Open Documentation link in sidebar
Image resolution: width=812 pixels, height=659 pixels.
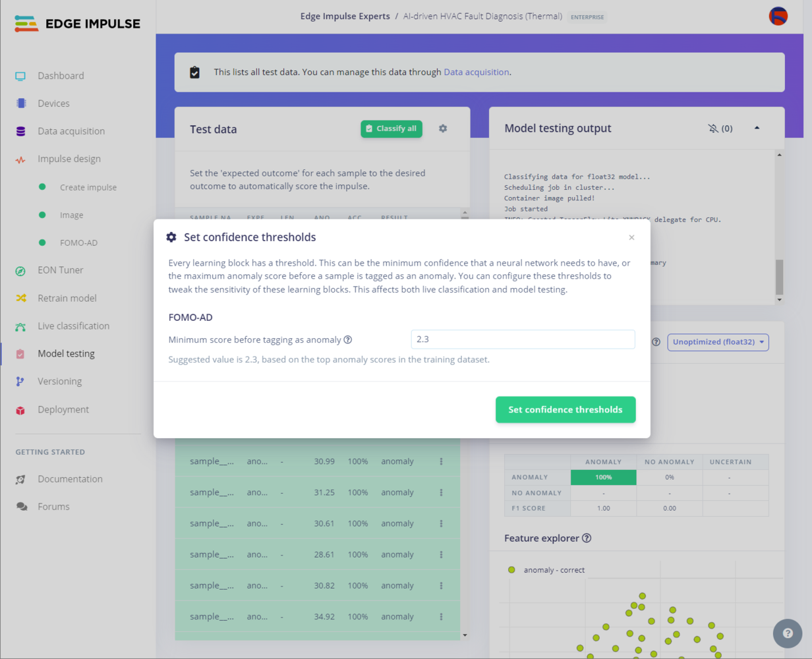71,479
